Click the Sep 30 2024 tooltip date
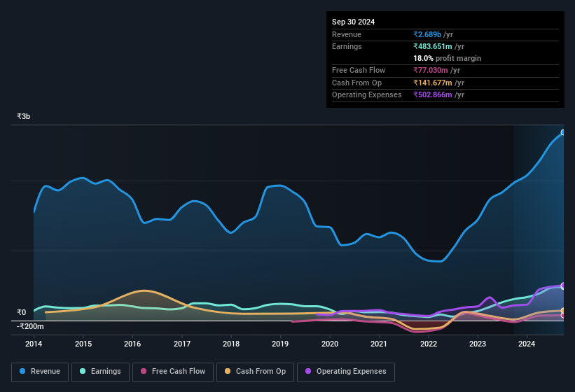The height and width of the screenshot is (392, 575). point(353,22)
